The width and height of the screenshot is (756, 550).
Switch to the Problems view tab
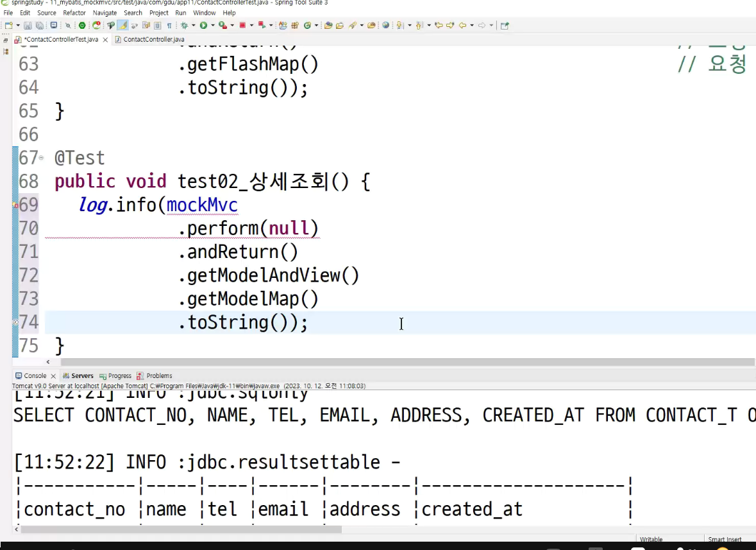click(x=155, y=376)
